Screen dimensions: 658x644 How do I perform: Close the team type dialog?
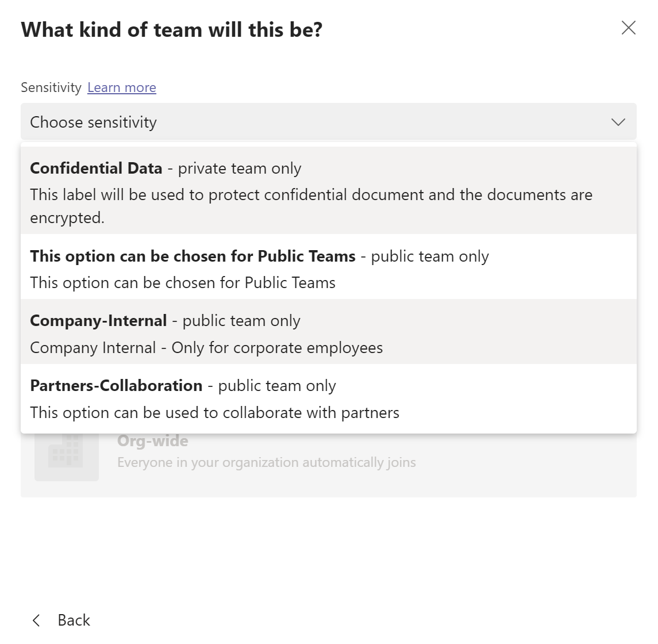628,28
